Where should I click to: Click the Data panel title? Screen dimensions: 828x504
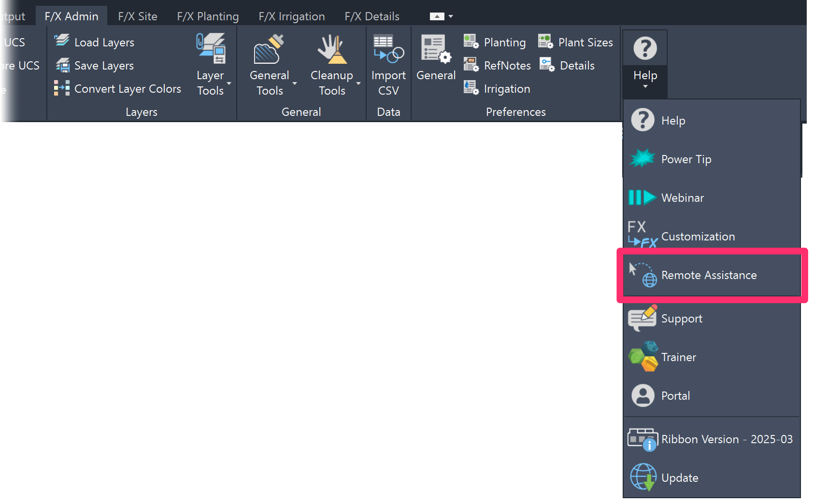(388, 112)
